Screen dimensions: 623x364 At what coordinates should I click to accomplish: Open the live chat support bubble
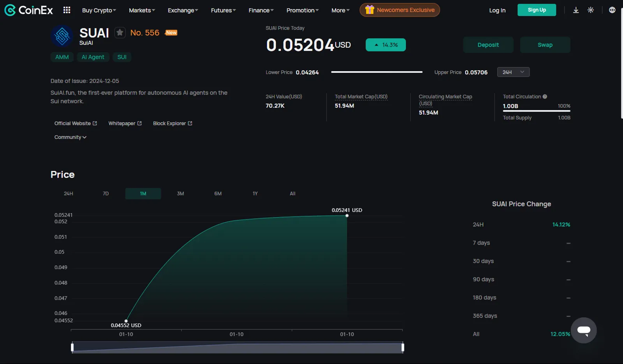click(x=584, y=330)
